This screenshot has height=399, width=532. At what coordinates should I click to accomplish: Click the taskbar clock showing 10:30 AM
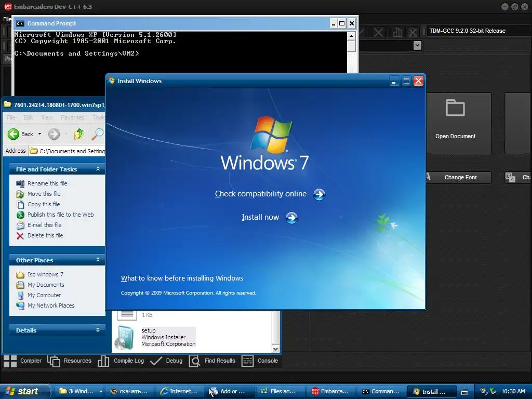513,392
